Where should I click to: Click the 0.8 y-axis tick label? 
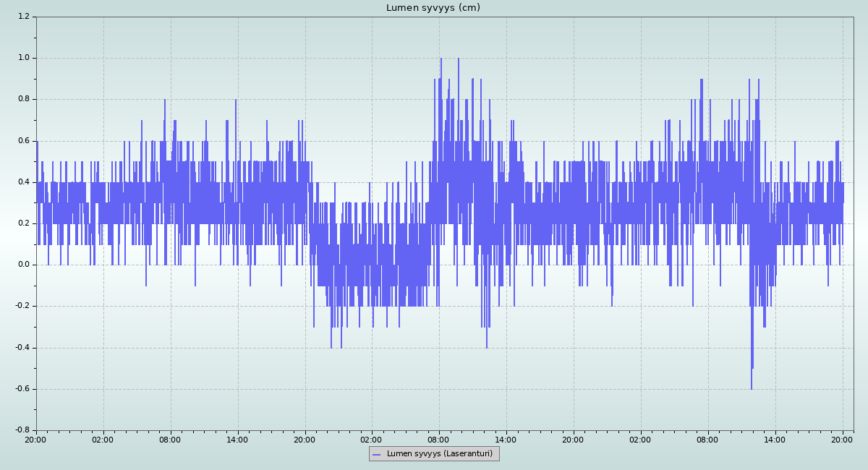(x=23, y=99)
